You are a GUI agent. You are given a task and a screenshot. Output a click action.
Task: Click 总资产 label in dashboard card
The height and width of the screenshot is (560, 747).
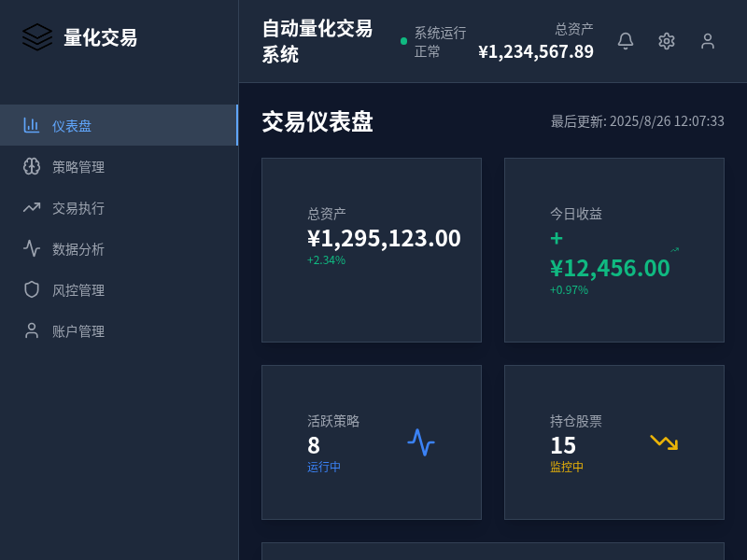[327, 214]
